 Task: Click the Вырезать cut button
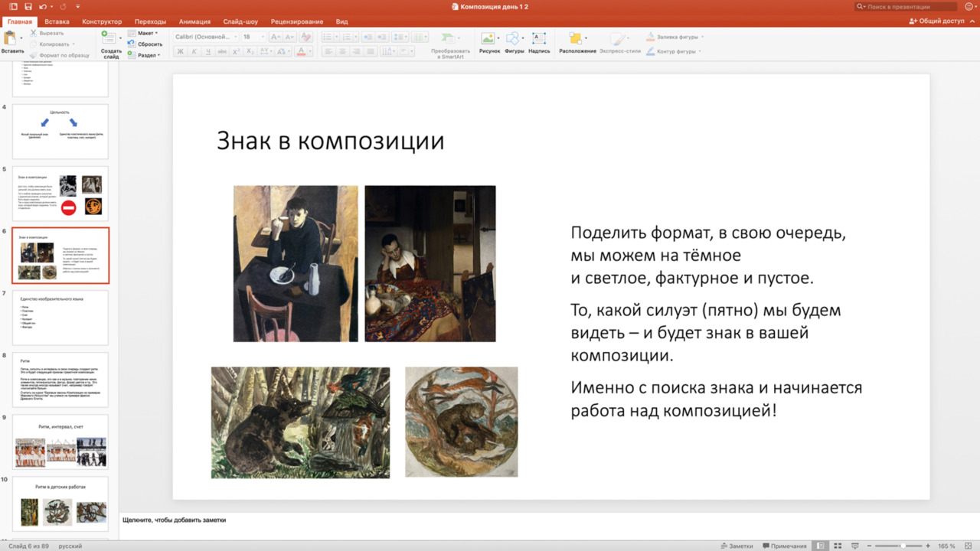point(47,33)
